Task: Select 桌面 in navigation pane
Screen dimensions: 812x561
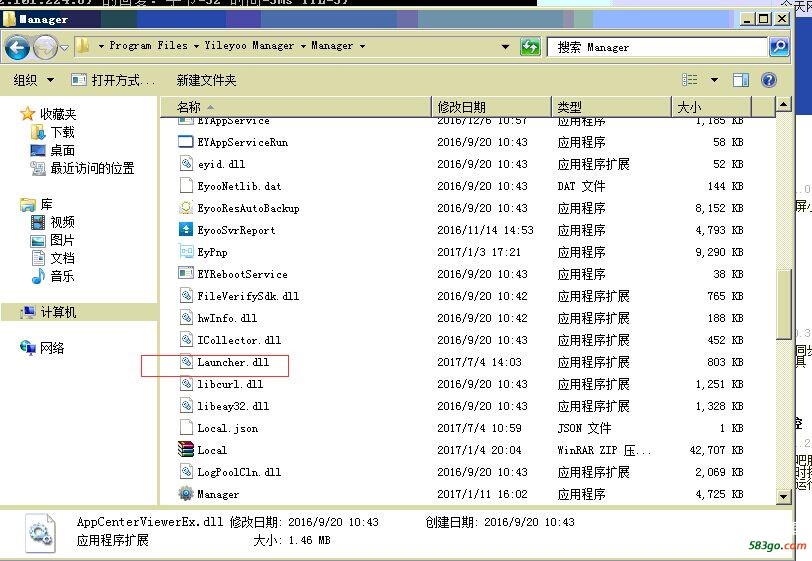Action: click(x=62, y=151)
